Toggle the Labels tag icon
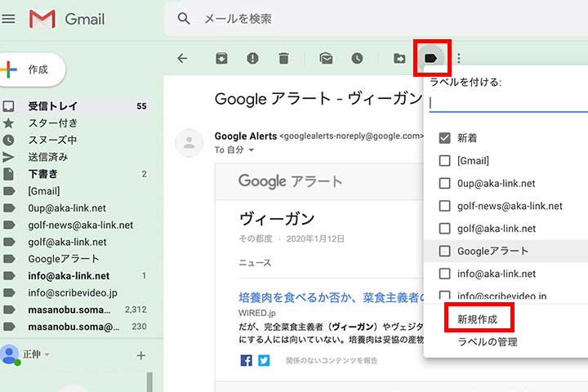This screenshot has width=588, height=392. (x=430, y=58)
